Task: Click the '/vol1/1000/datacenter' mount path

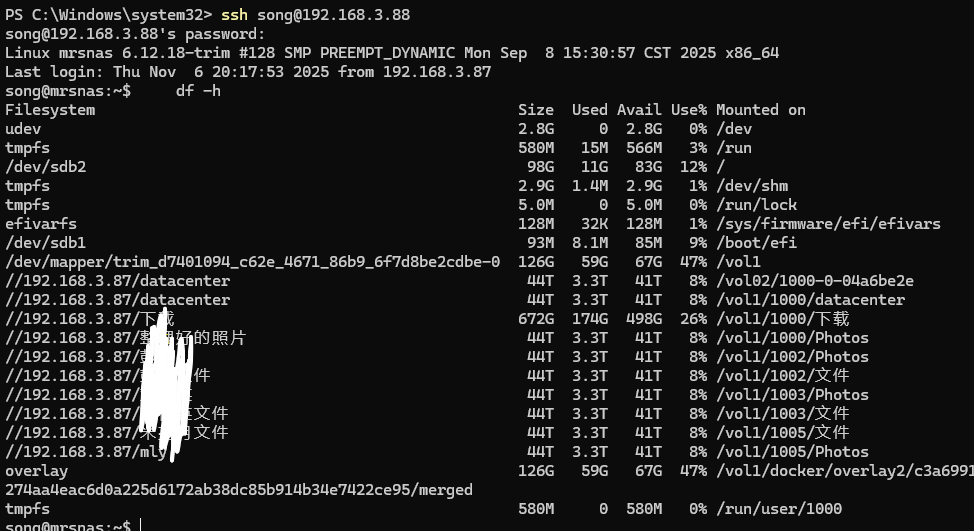Action: [x=810, y=300]
